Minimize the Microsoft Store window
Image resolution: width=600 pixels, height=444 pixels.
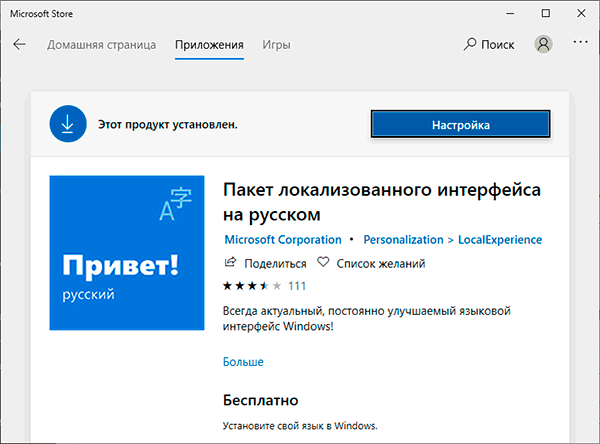pyautogui.click(x=510, y=13)
